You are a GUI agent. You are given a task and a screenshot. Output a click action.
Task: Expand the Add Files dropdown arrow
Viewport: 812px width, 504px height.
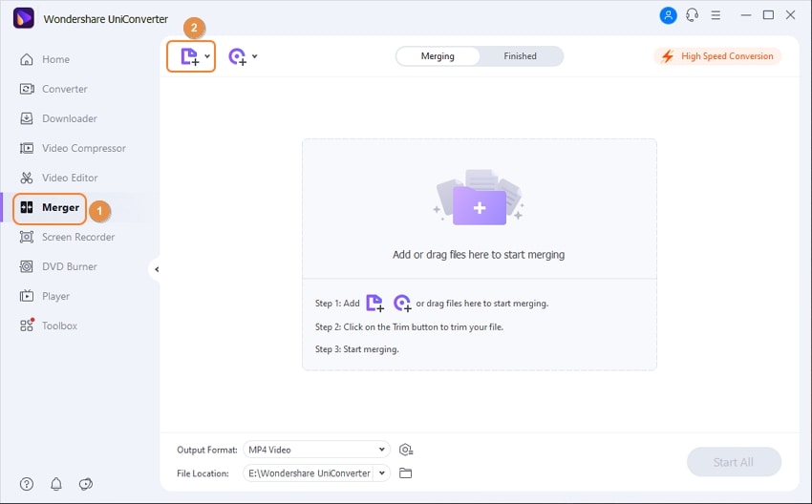(x=207, y=56)
